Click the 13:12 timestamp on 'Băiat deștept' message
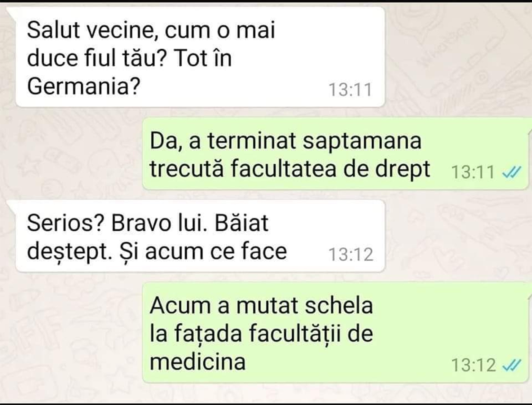 pyautogui.click(x=351, y=254)
